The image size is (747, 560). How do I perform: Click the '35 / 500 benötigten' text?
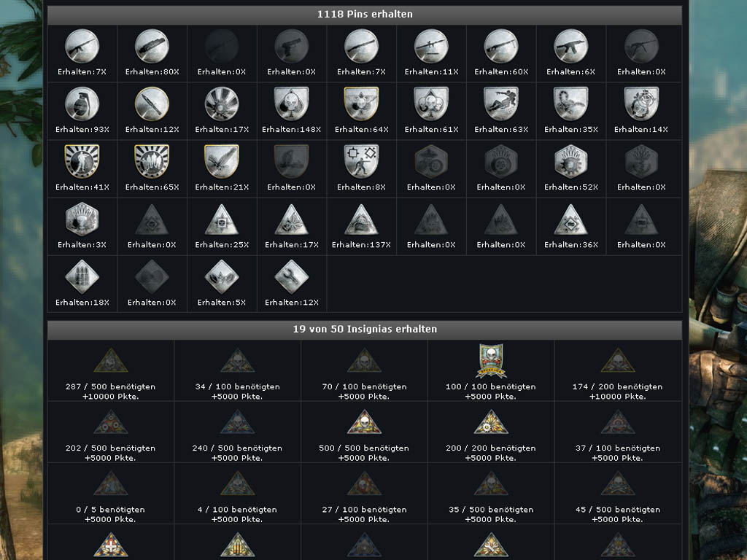coord(491,510)
